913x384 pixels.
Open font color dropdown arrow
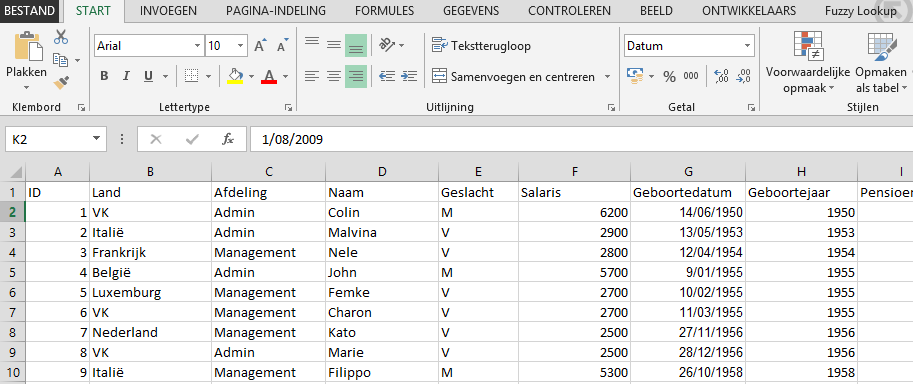[285, 76]
